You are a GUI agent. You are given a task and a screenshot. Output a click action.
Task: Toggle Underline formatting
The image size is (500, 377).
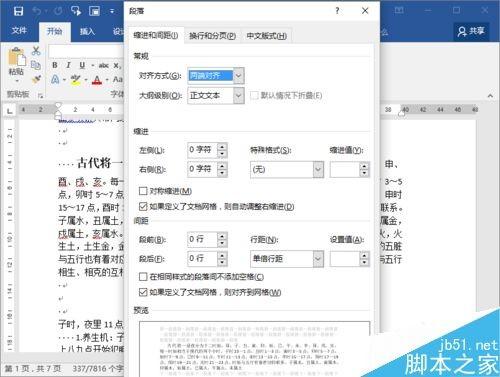[82, 65]
